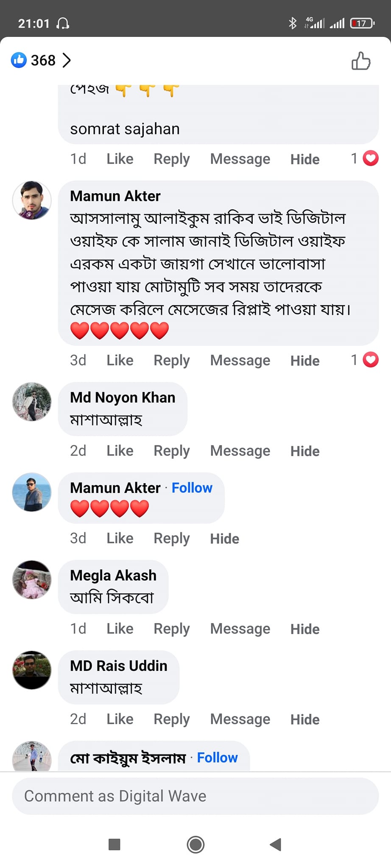Viewport: 391px width, 868px height.
Task: Tap the thumbs-up like icon at top right
Action: coord(361,61)
